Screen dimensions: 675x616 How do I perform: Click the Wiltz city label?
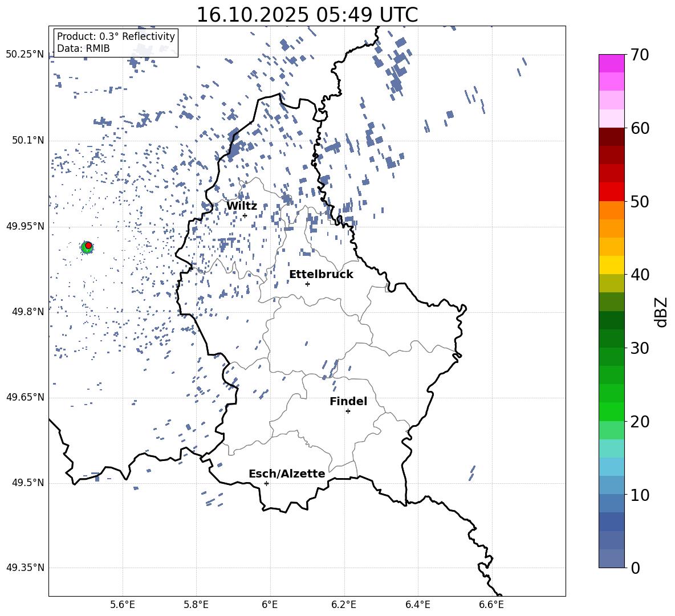tap(242, 206)
